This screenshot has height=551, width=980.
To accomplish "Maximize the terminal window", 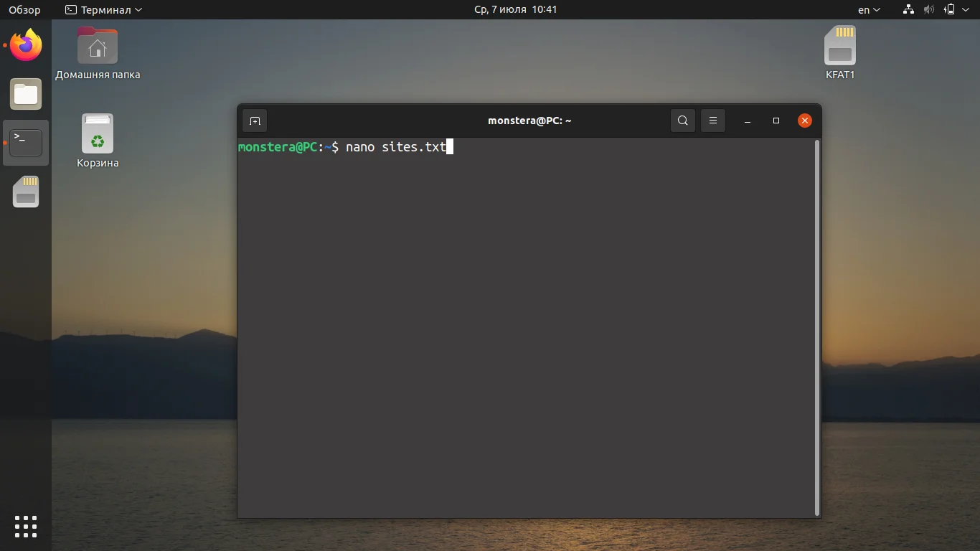I will point(776,121).
